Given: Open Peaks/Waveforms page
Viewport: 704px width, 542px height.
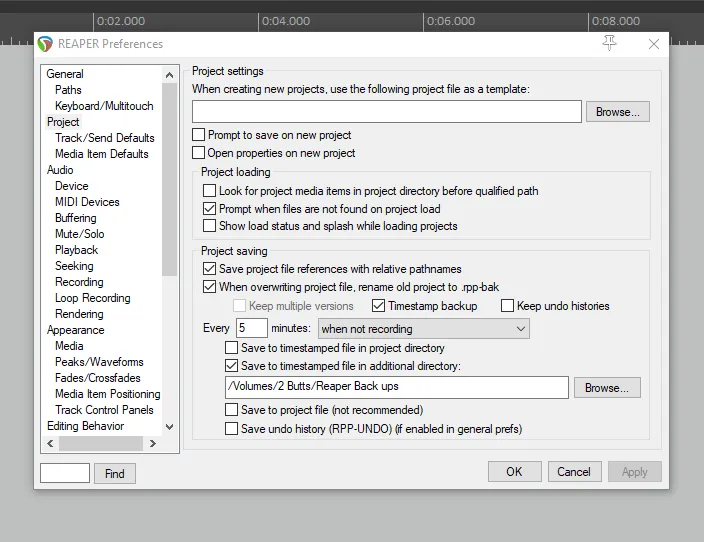Looking at the screenshot, I should 99,362.
